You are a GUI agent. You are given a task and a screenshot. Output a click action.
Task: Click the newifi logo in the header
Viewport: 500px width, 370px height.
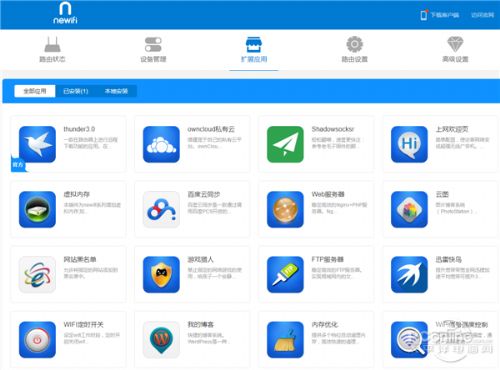65,13
